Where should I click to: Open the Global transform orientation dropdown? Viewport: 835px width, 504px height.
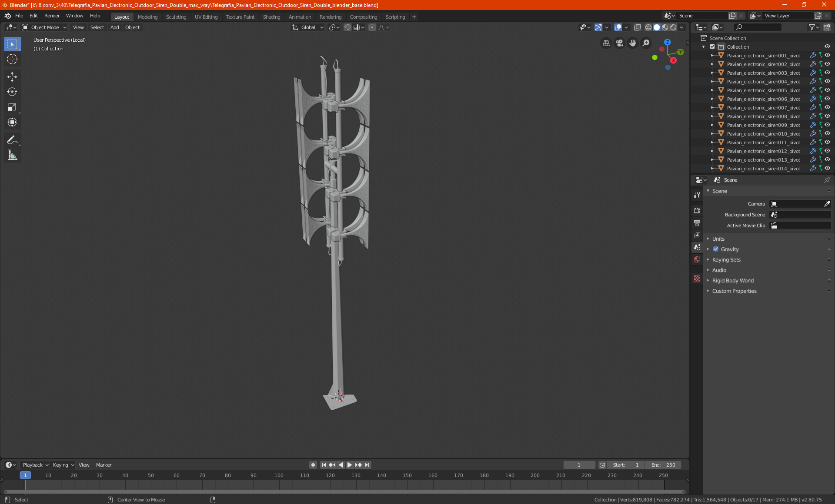[x=308, y=27]
